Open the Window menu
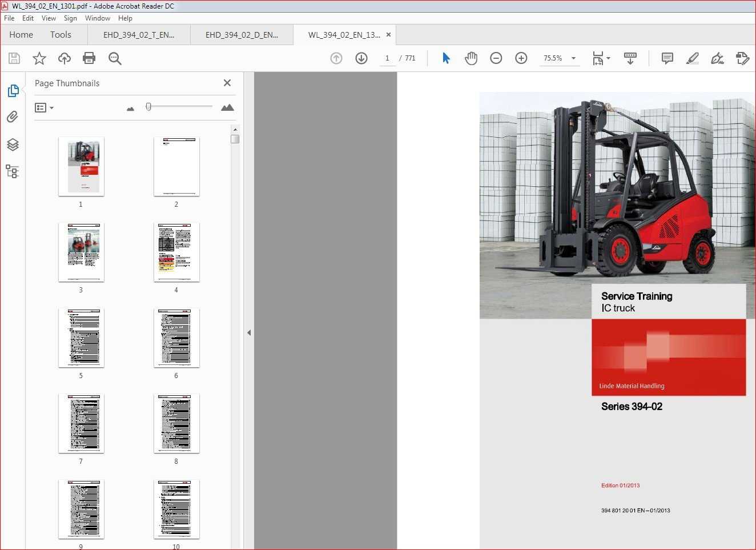 click(x=98, y=18)
